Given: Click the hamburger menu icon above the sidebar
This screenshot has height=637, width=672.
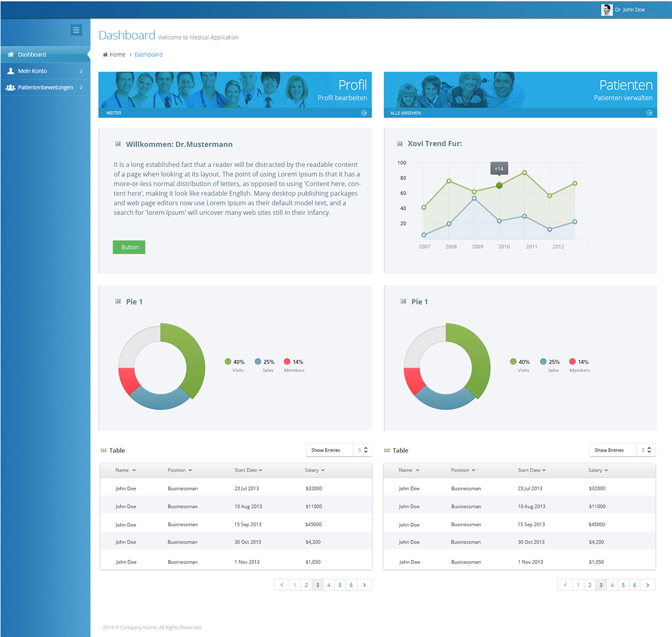Looking at the screenshot, I should click(x=76, y=30).
